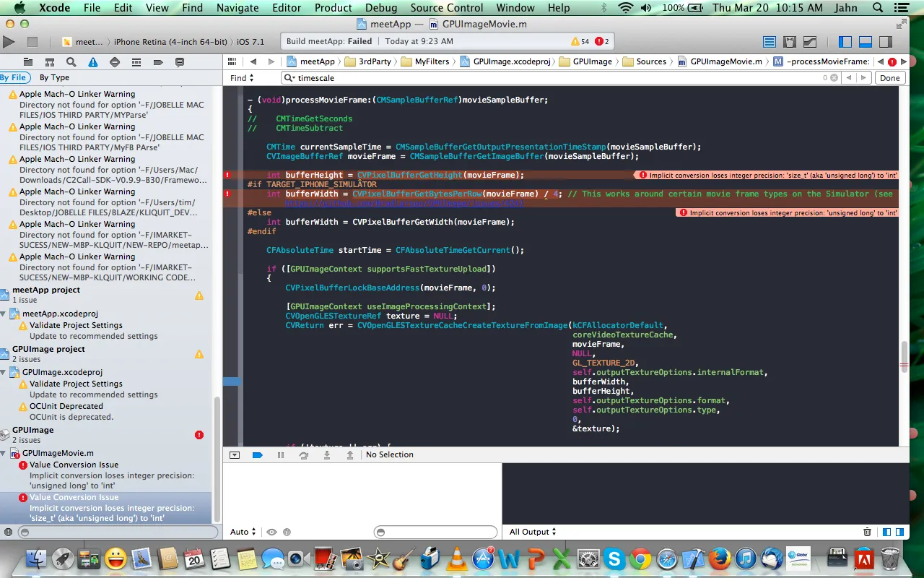The image size is (924, 578).
Task: Select the Find navigator magnifier icon
Action: (71, 62)
